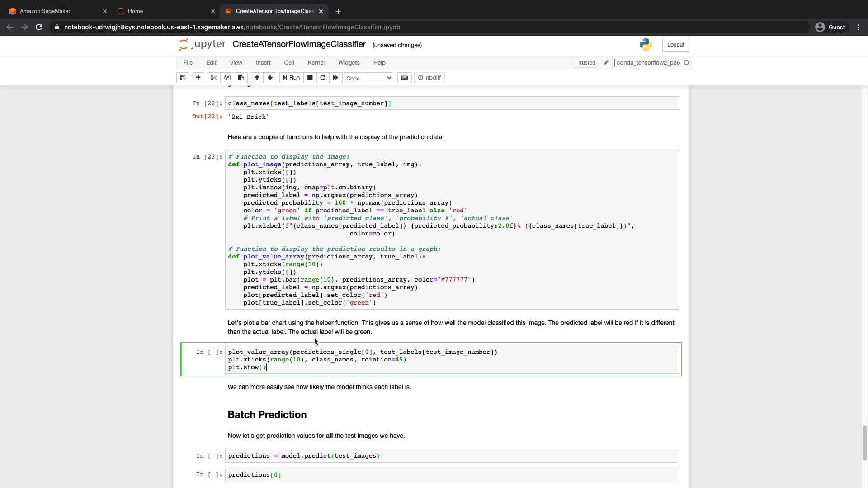Click the nbdiff button
Screen dimensions: 868x488
point(429,78)
